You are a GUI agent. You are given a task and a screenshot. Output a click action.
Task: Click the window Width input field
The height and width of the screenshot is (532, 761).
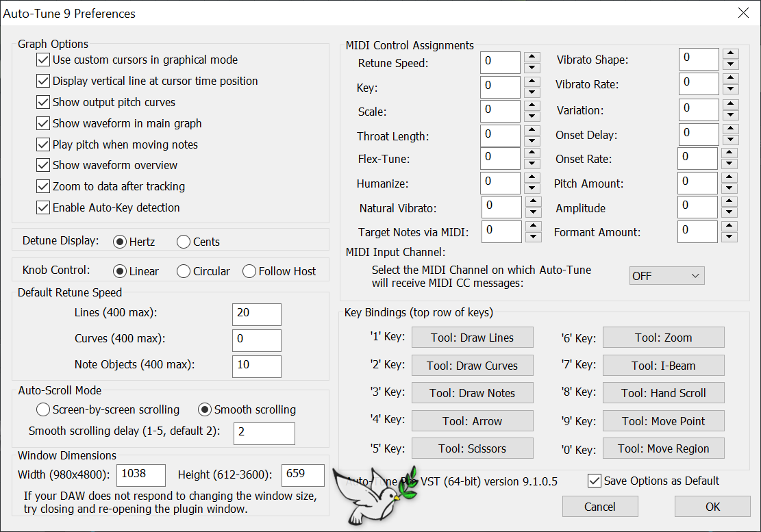pyautogui.click(x=141, y=475)
